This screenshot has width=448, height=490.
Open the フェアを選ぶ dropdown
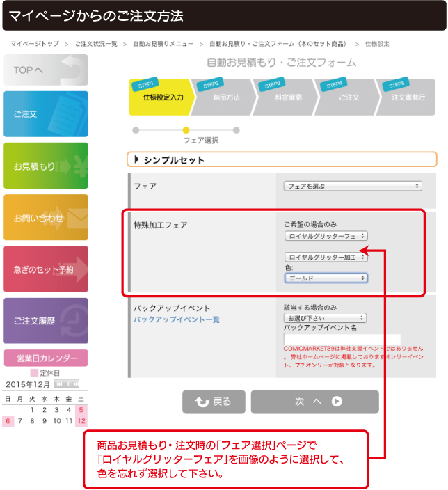353,186
